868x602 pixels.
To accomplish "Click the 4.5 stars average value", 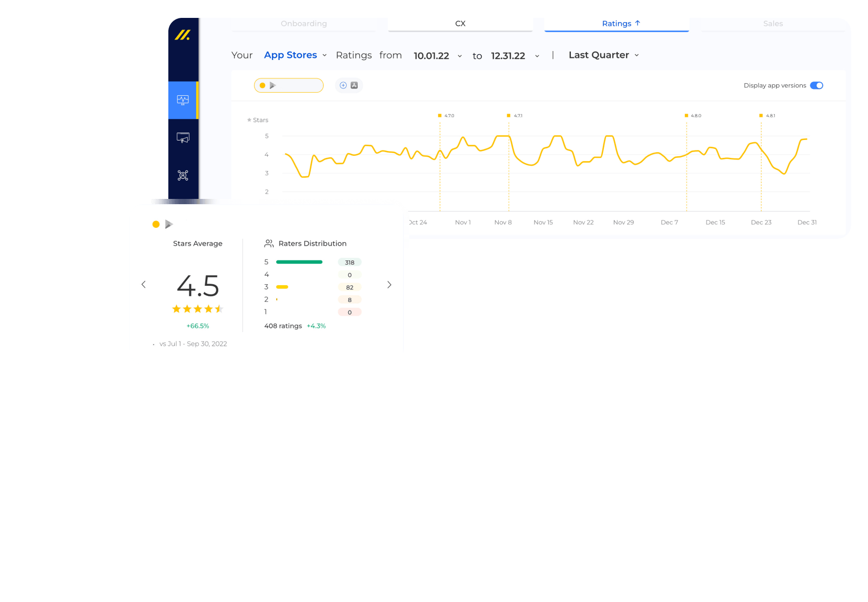I will [x=198, y=286].
